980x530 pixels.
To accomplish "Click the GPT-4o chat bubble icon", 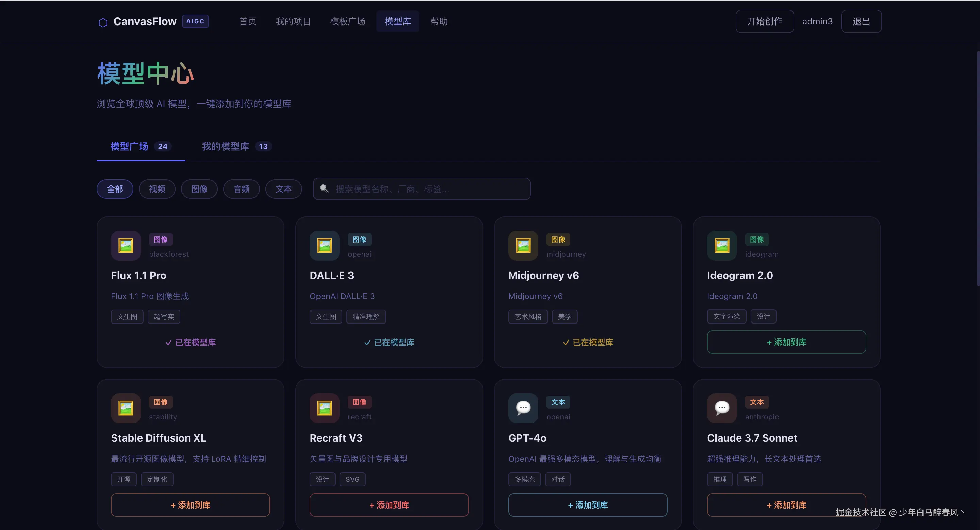I will coord(523,408).
